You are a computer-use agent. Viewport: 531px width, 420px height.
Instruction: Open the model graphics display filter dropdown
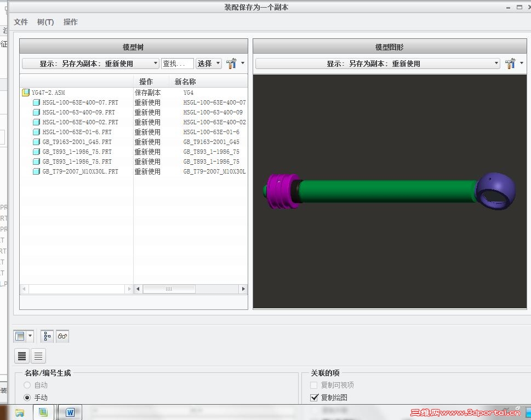(x=378, y=64)
